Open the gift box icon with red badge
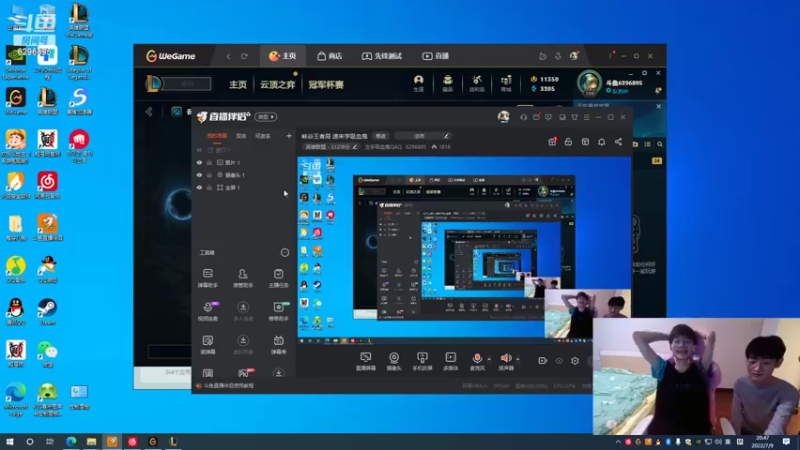This screenshot has height=450, width=800. click(x=552, y=142)
